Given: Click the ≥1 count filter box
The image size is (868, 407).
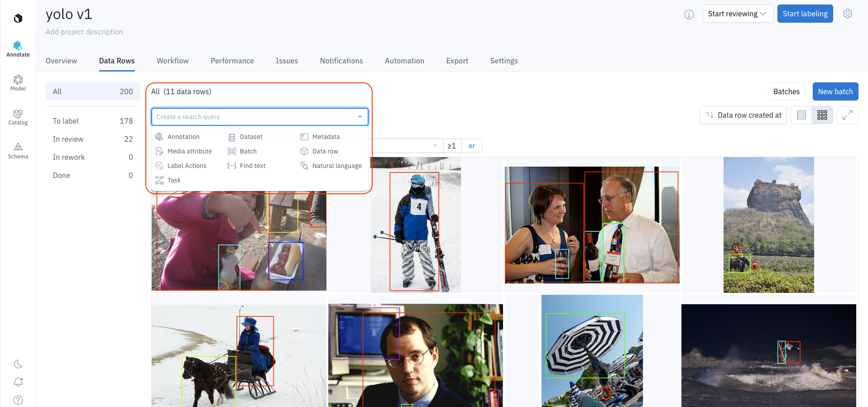Looking at the screenshot, I should [452, 146].
